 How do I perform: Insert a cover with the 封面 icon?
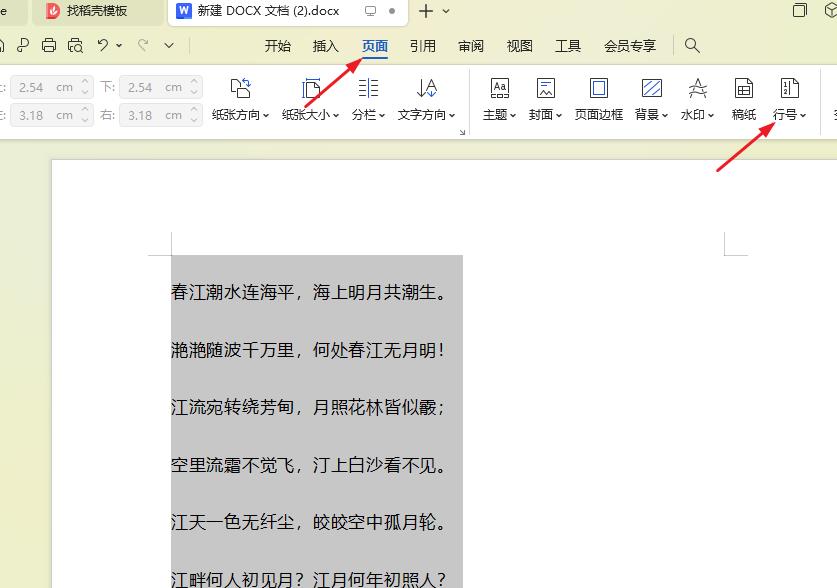tap(543, 90)
